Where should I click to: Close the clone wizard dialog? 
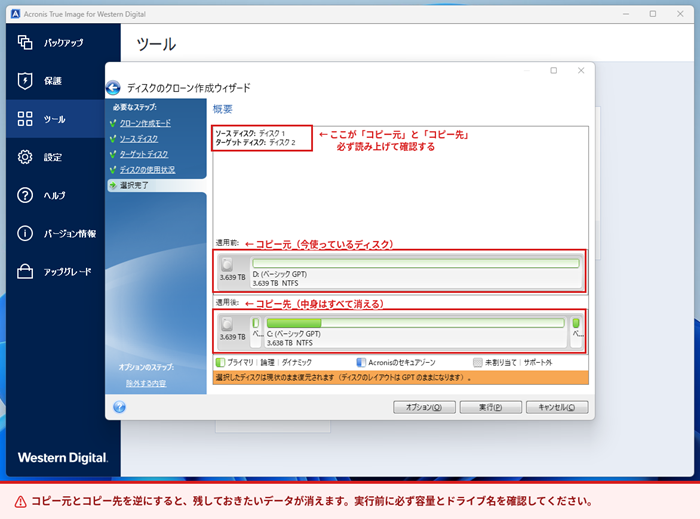point(581,71)
